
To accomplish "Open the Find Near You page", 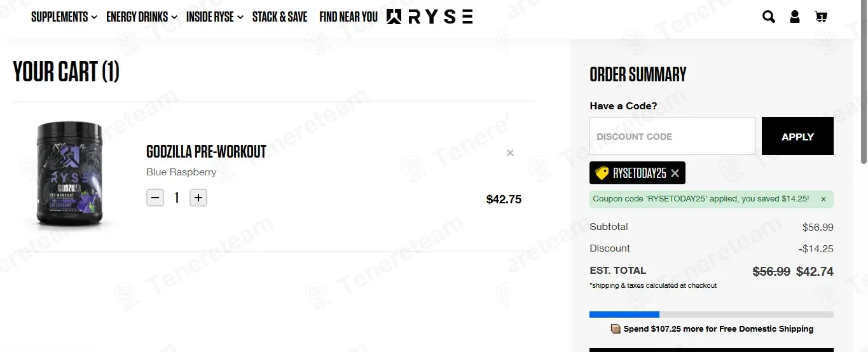I will [x=348, y=17].
